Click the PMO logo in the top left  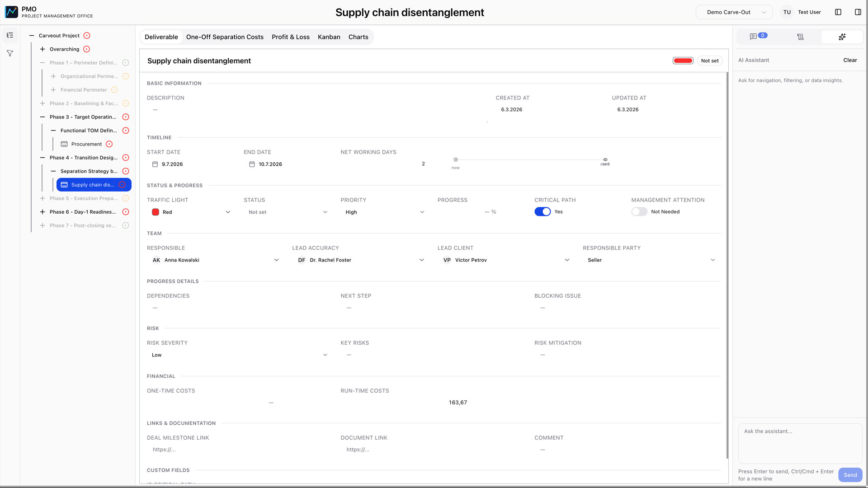11,12
